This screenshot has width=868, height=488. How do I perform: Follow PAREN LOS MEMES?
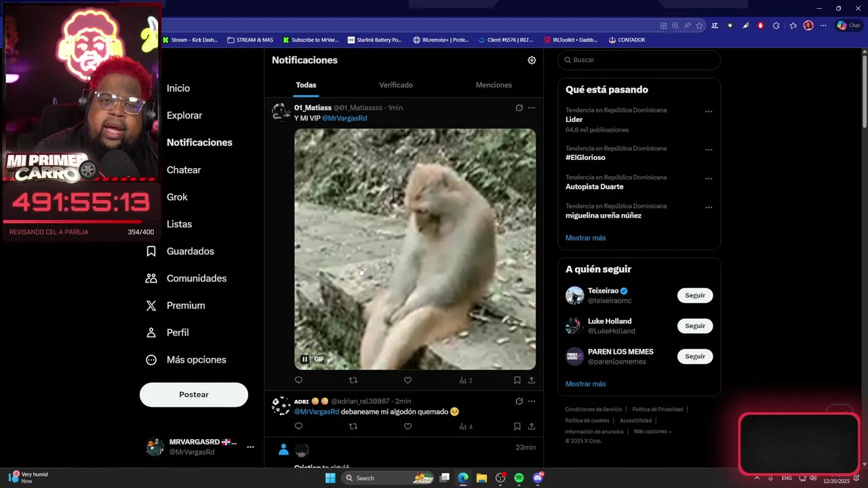pyautogui.click(x=695, y=357)
